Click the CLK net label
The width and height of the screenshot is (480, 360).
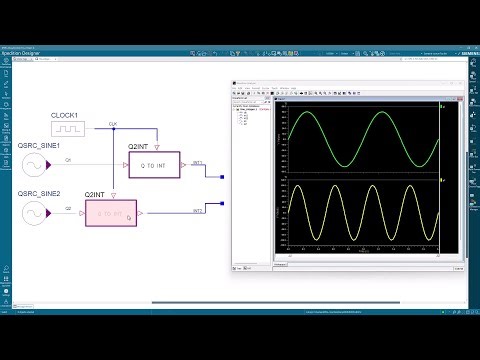coord(113,124)
